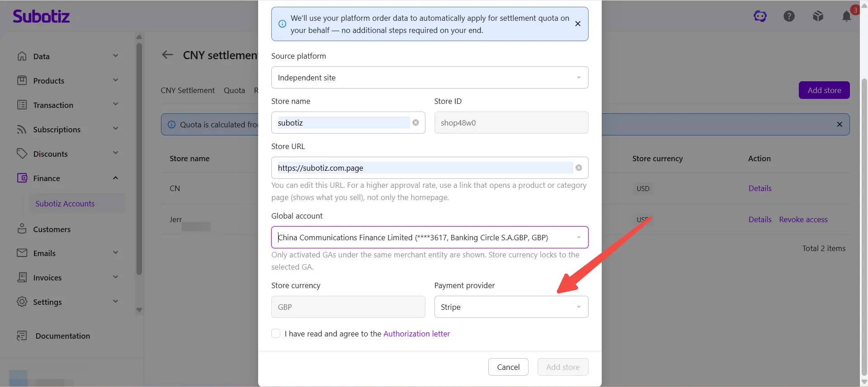Click the Cancel button
The image size is (868, 387).
[508, 367]
